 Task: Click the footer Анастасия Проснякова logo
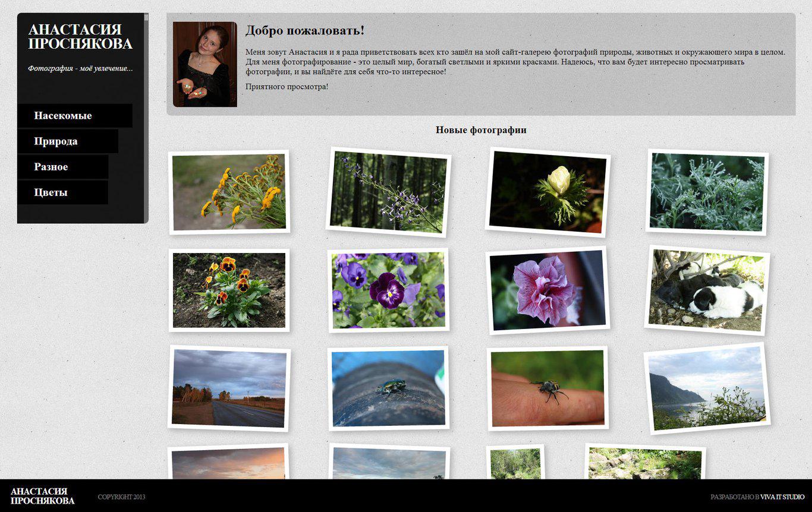43,496
